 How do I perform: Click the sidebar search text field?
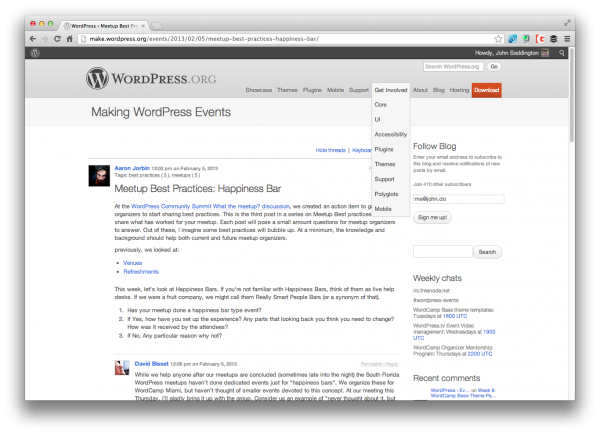click(443, 252)
